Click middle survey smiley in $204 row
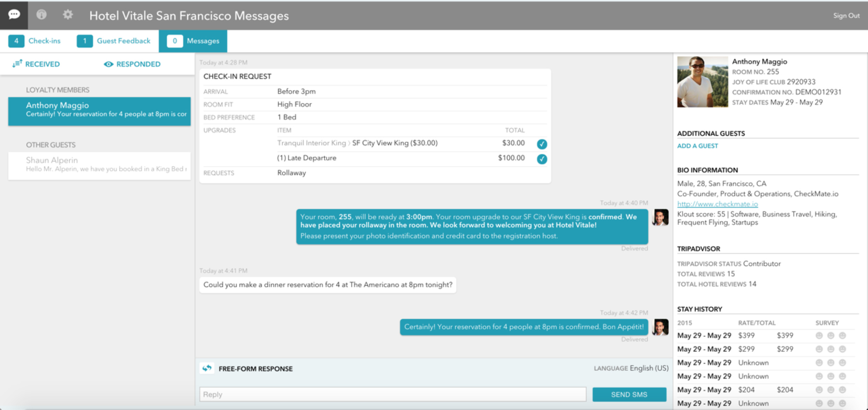This screenshot has width=868, height=410. [x=831, y=390]
